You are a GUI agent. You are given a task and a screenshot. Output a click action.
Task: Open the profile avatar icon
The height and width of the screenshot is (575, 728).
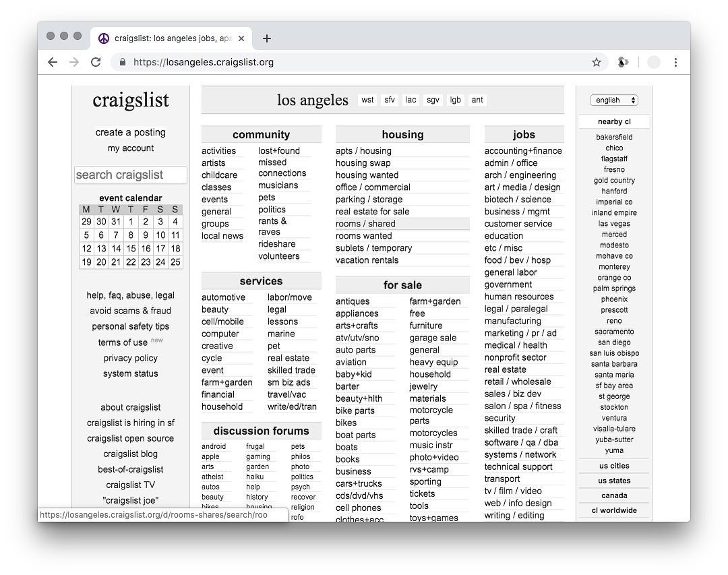[654, 62]
